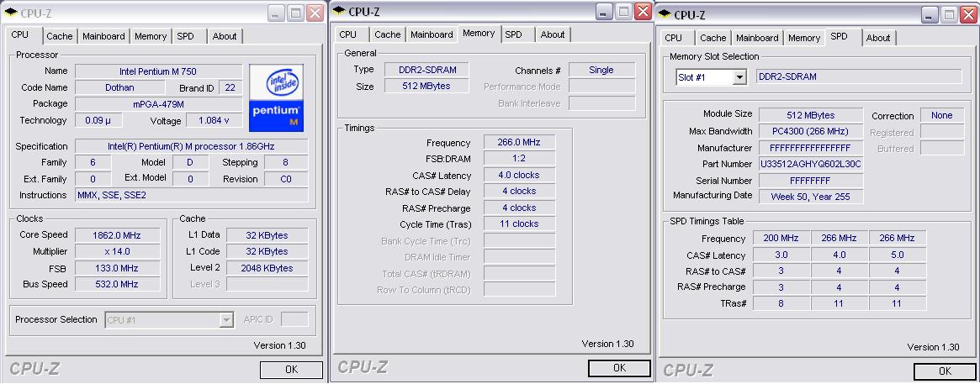Click the Max Bandwidth value PC4300 (266 MHz)
980x384 pixels.
pos(811,131)
